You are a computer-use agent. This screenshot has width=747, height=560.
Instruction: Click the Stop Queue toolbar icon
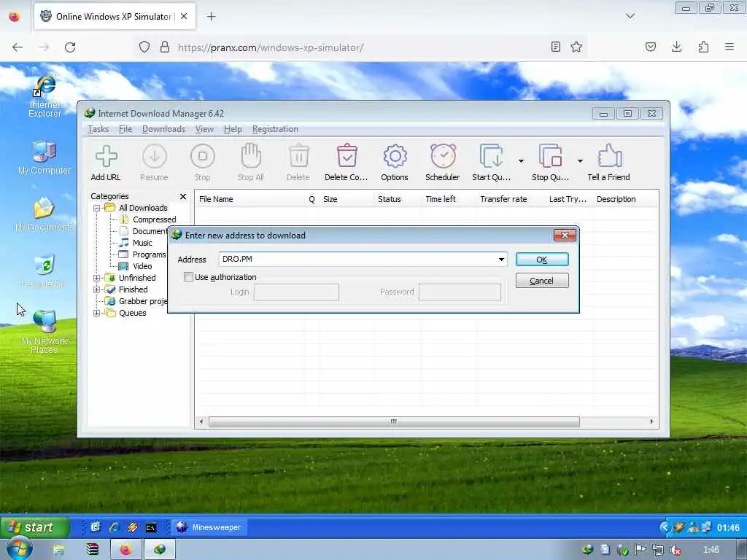(550, 156)
